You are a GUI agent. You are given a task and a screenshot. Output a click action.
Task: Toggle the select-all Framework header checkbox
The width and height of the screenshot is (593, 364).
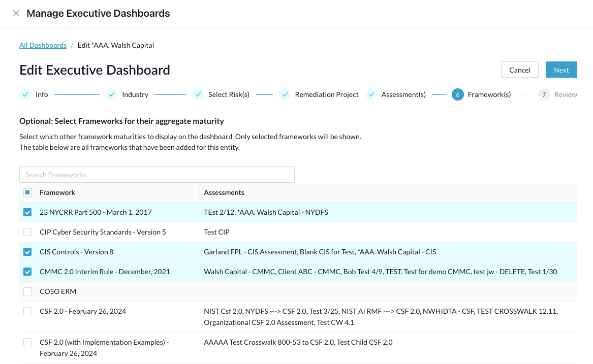(x=27, y=192)
